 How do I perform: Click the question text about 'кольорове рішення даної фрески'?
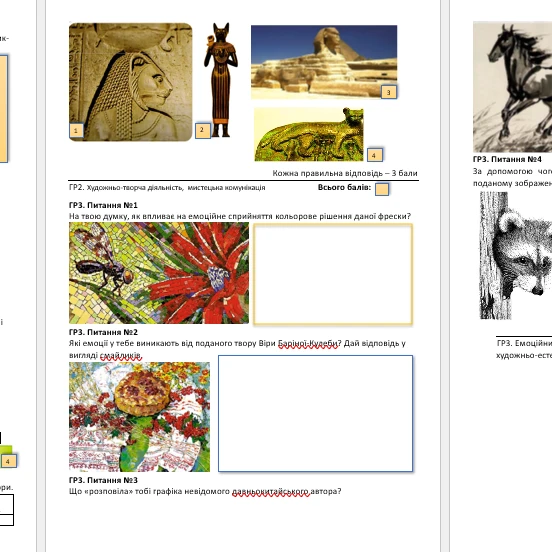(x=240, y=216)
